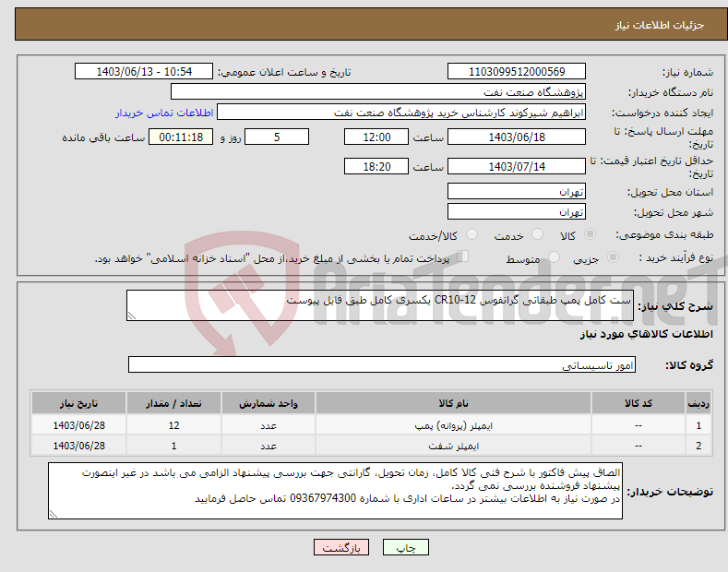
Task: Click the چاپ print button
Action: click(x=405, y=547)
